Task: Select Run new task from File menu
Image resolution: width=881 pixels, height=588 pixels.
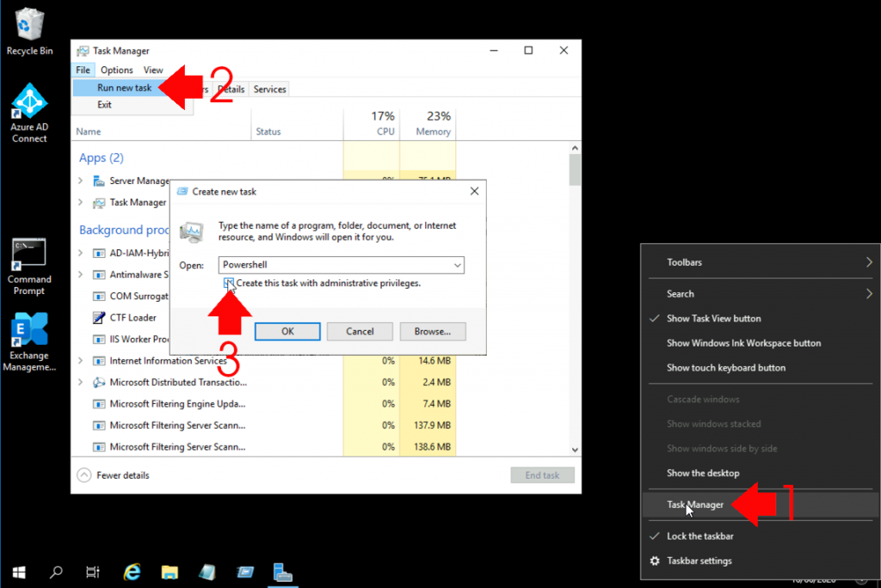Action: pyautogui.click(x=124, y=88)
